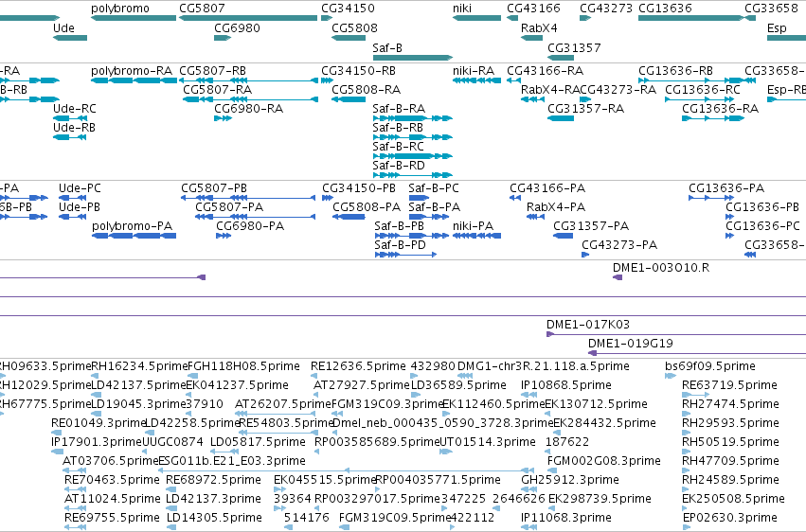The height and width of the screenshot is (532, 806).
Task: Select the FGM002G08.3prime EST label
Action: click(604, 461)
